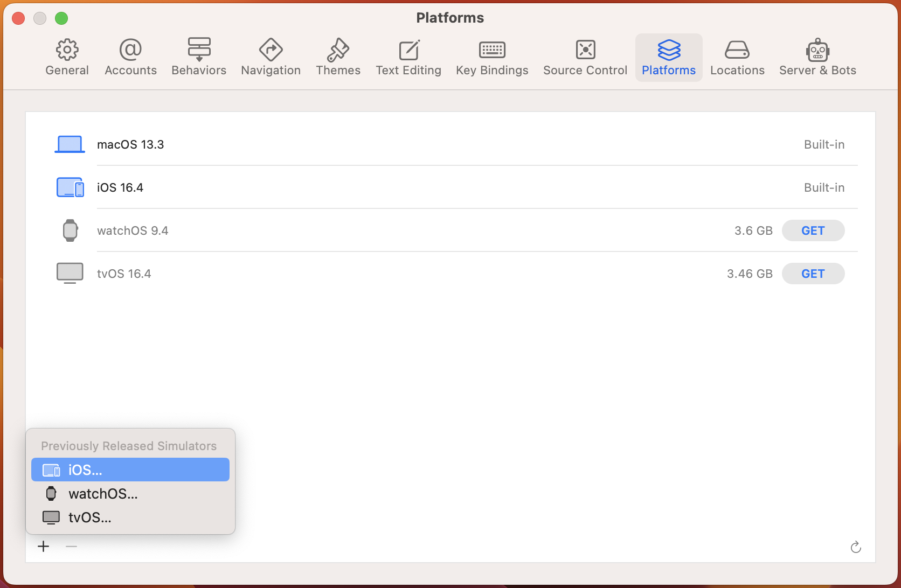The width and height of the screenshot is (901, 588).
Task: Click the iOS 16.4 devices icon
Action: (70, 187)
